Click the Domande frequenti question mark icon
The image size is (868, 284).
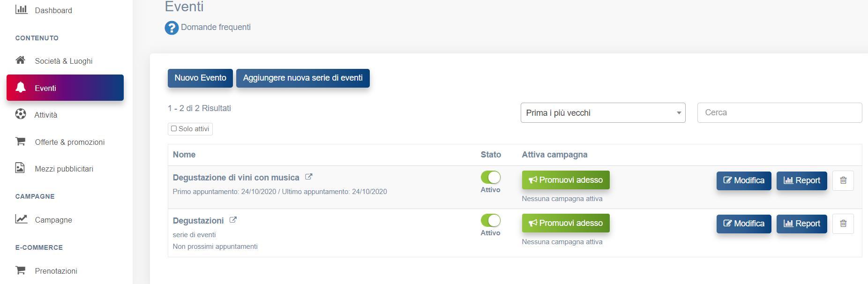(x=172, y=28)
